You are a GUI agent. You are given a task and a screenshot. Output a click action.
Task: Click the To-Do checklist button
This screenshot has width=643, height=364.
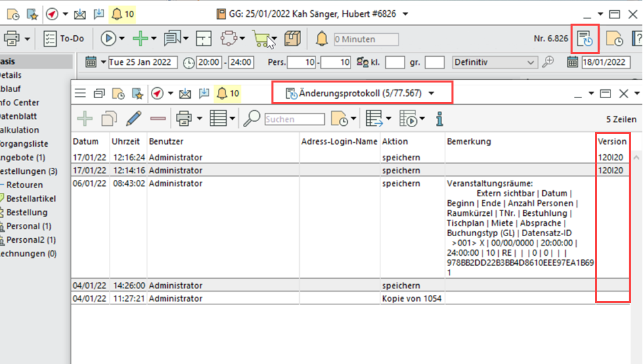(64, 39)
